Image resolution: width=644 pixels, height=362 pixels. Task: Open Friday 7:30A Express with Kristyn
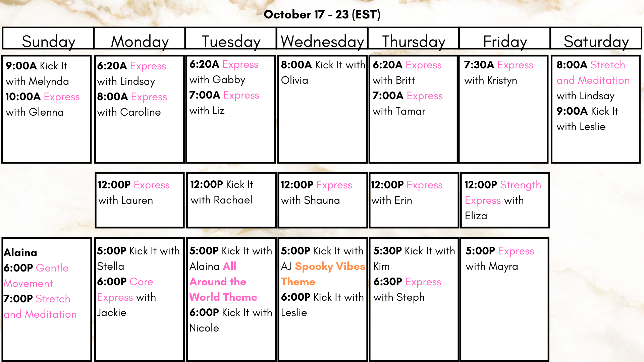(499, 72)
